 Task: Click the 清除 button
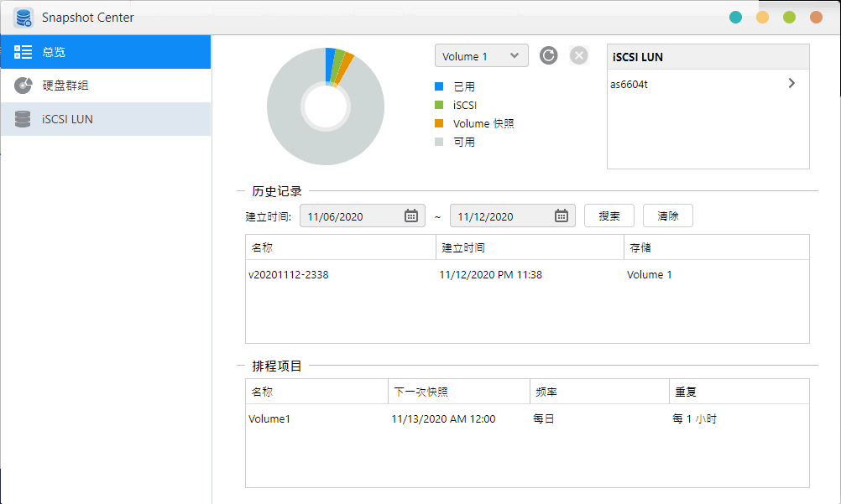[x=667, y=216]
